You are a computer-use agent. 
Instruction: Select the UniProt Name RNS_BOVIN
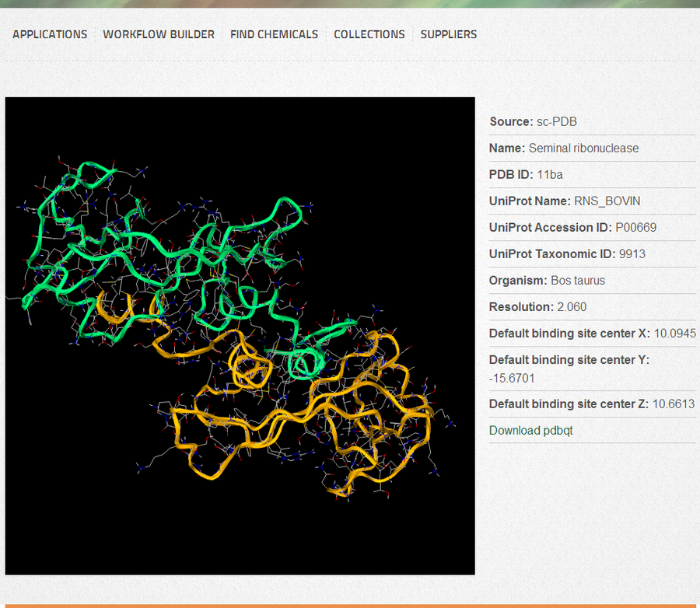[607, 201]
